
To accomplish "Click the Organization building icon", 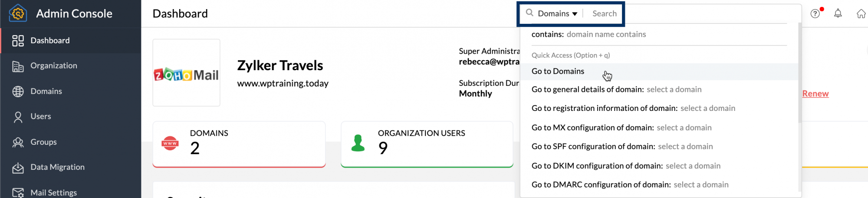I will (x=18, y=66).
